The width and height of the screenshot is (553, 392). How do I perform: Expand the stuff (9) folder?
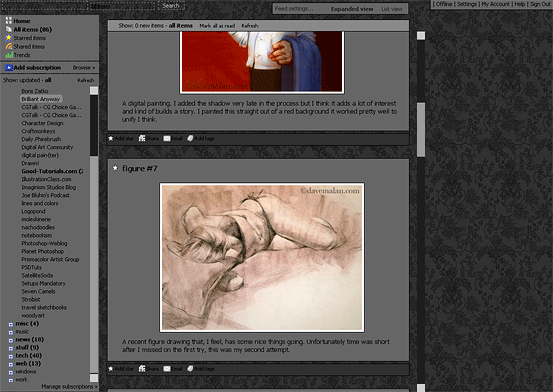tap(11, 348)
